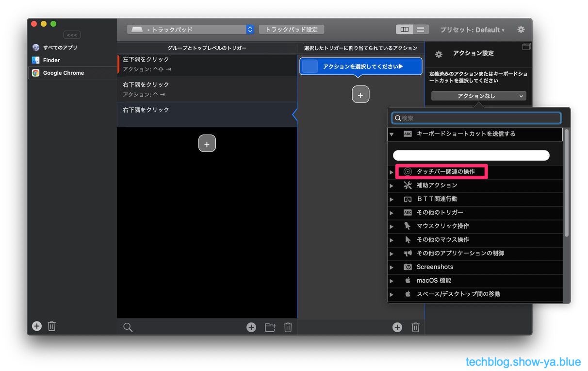Click the トラックパッド設定 button
Image resolution: width=588 pixels, height=371 pixels.
point(291,30)
